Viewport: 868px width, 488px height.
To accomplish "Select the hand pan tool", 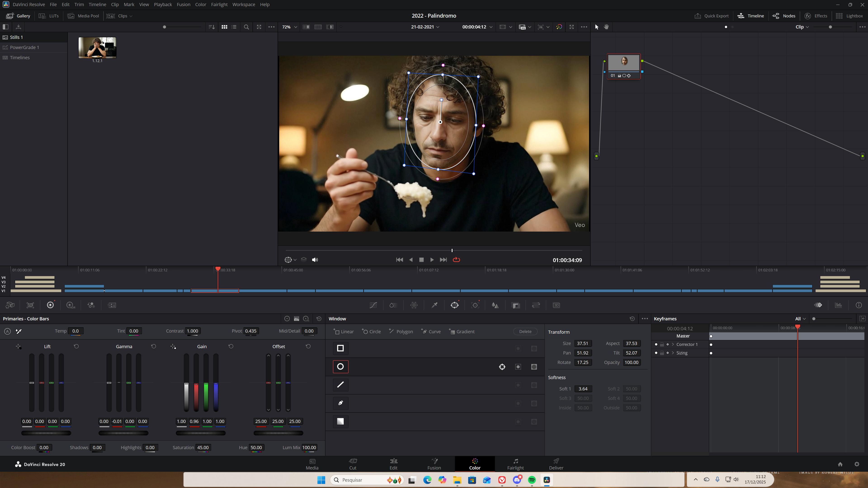I will click(606, 27).
